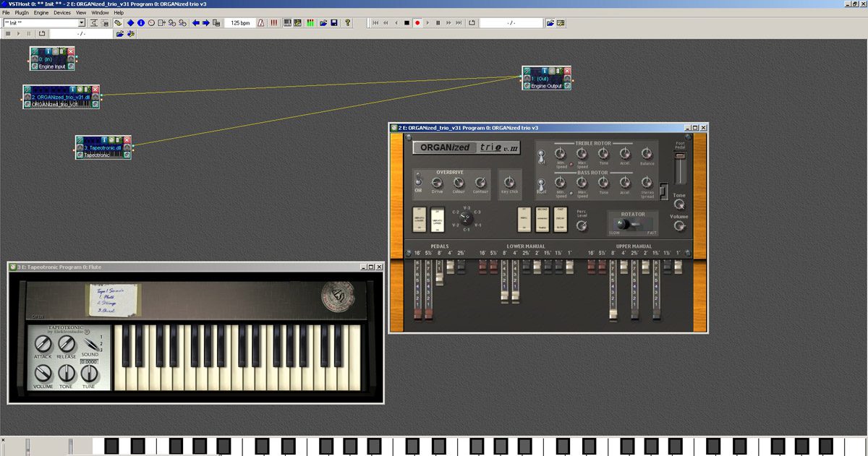Open the Engine menu
868x456 pixels.
(41, 13)
